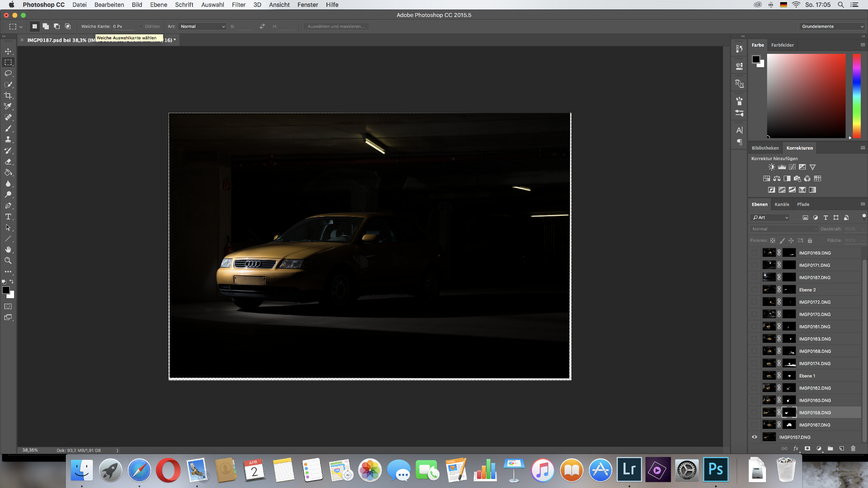The height and width of the screenshot is (488, 868).
Task: Hide the IMGP0157.DNG layer
Action: pyautogui.click(x=754, y=437)
